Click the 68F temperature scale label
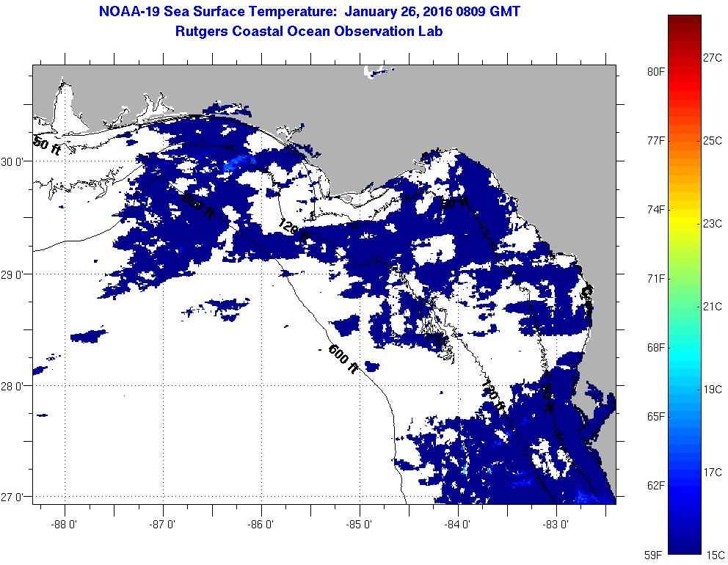The image size is (728, 565). (655, 347)
